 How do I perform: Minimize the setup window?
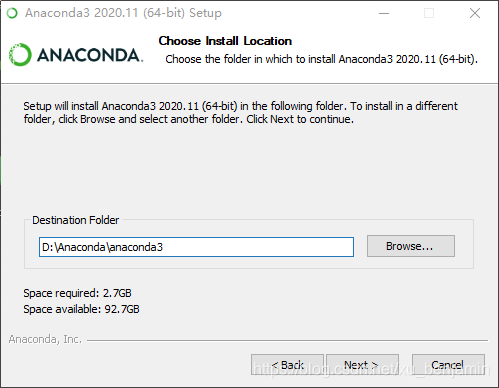384,13
